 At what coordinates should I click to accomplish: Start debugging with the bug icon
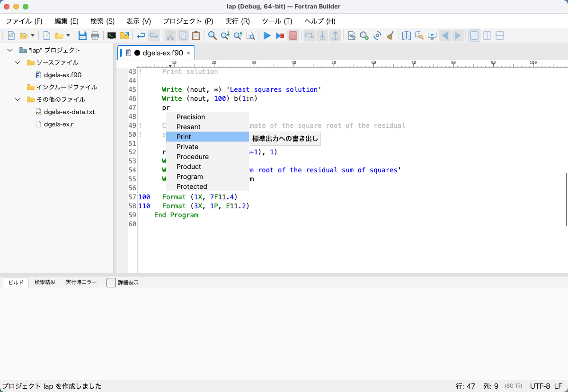click(x=280, y=36)
